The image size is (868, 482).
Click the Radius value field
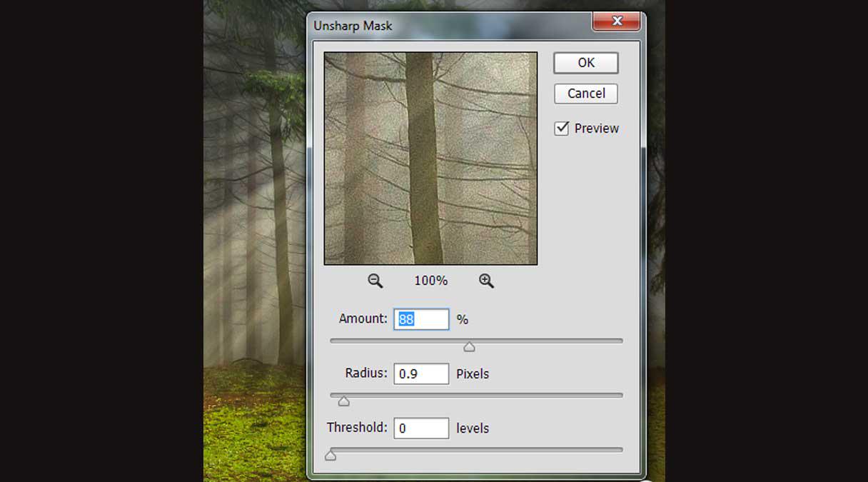[x=421, y=373]
